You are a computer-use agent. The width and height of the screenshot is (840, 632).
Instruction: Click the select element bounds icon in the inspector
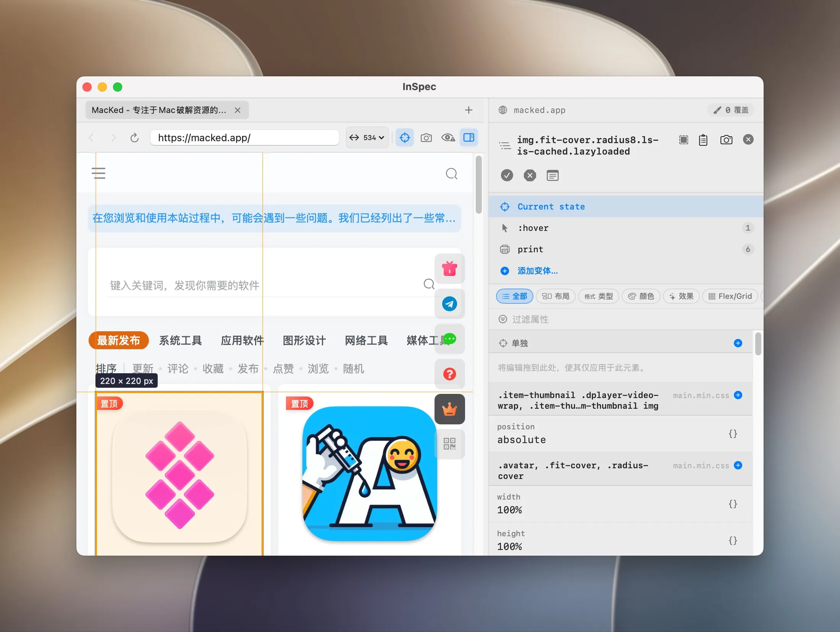tap(683, 140)
